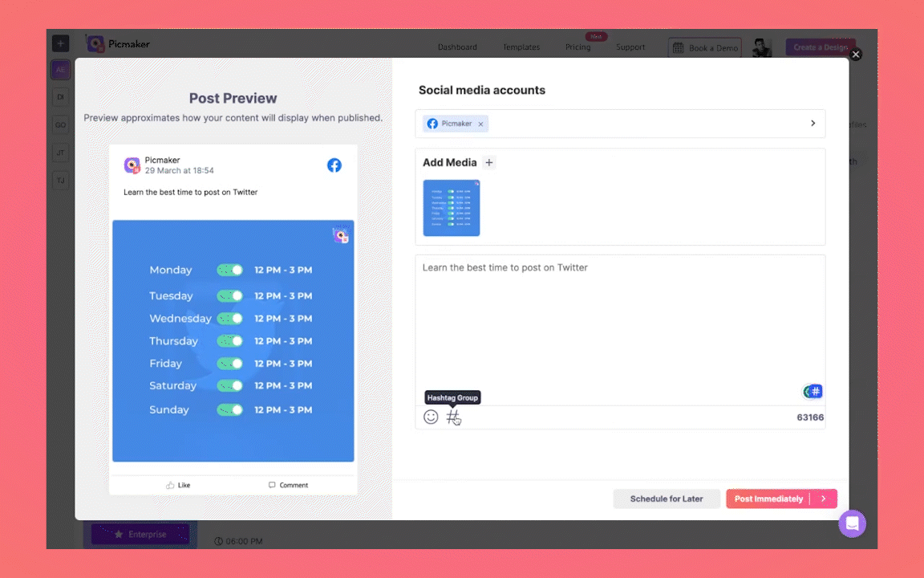Click into the post caption text area
This screenshot has height=578, width=924.
(620, 329)
